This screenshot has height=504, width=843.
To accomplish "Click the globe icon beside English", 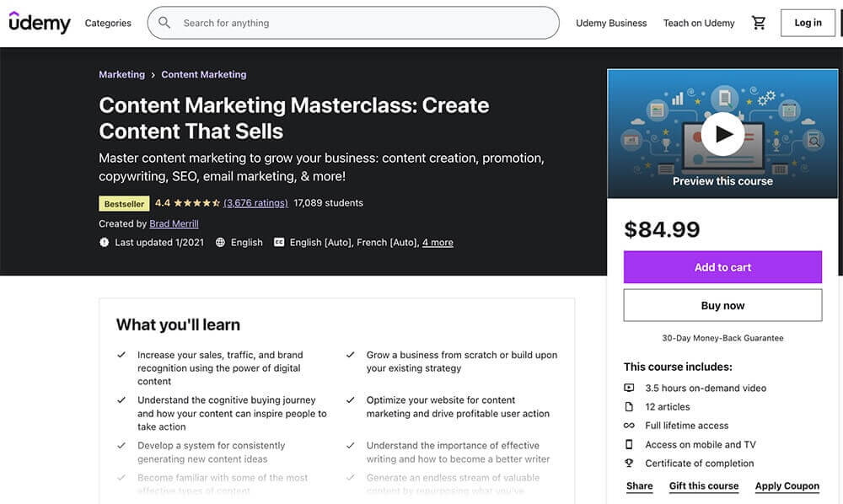I will [220, 242].
